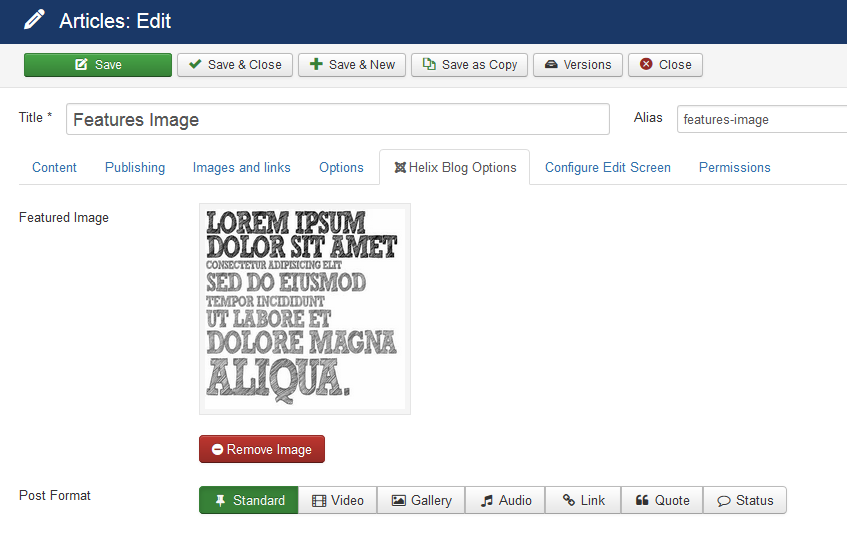The height and width of the screenshot is (535, 847).
Task: Switch to the Content tab
Action: [54, 168]
